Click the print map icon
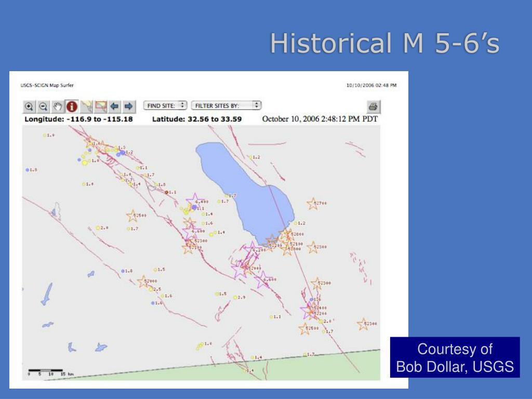This screenshot has width=532, height=399. point(373,107)
